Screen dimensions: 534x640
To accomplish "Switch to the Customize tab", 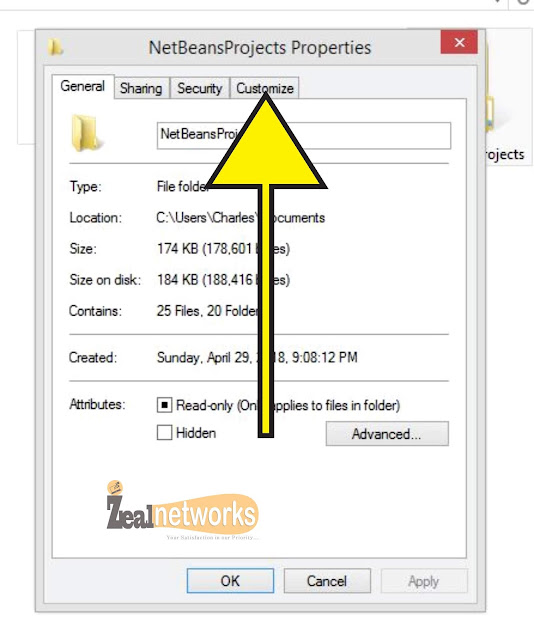I will coord(265,88).
